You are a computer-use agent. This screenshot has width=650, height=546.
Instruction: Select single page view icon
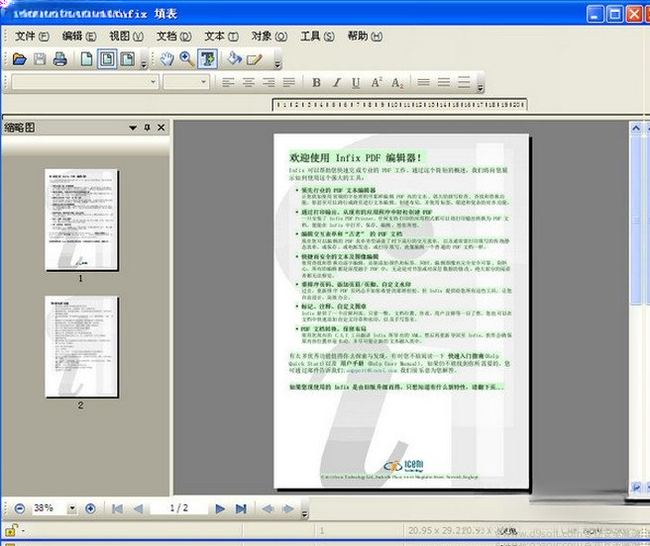[x=87, y=59]
